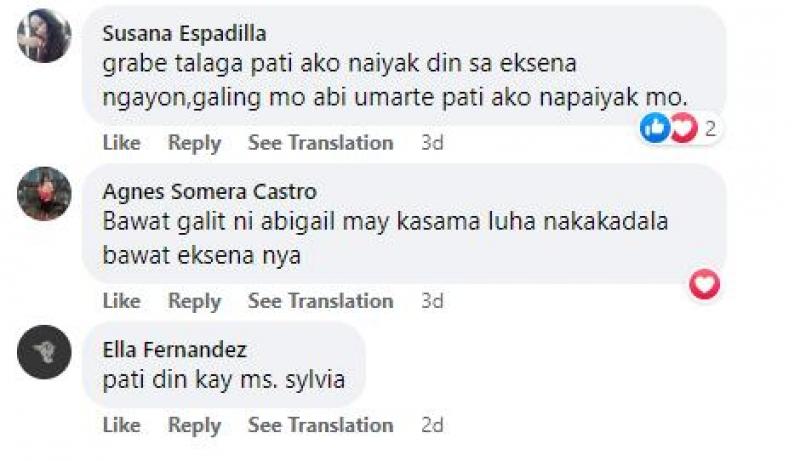
Task: Click the 3d timestamp on Susana's comment
Action: 431,143
